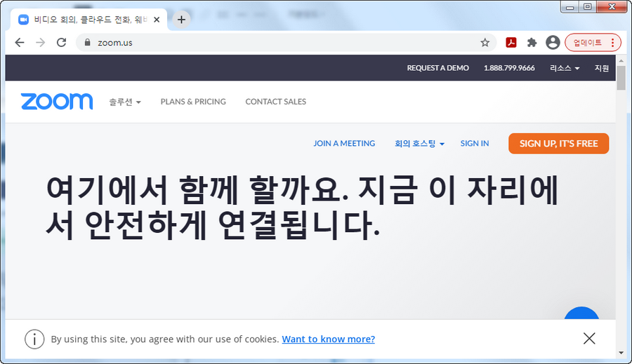Expand the 솔루션 dropdown menu
The height and width of the screenshot is (364, 632).
pyautogui.click(x=125, y=102)
